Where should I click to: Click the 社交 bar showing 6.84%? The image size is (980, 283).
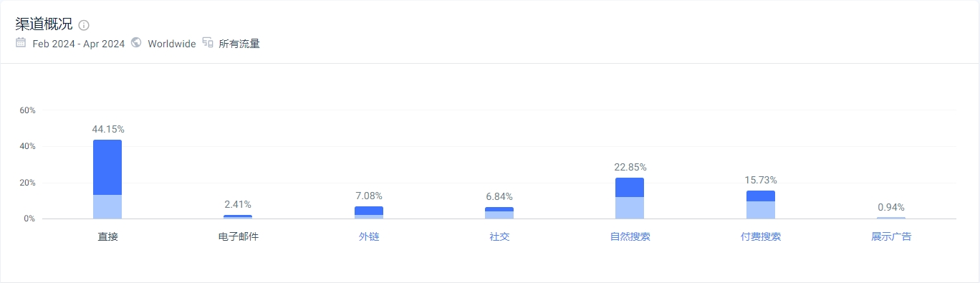(499, 213)
